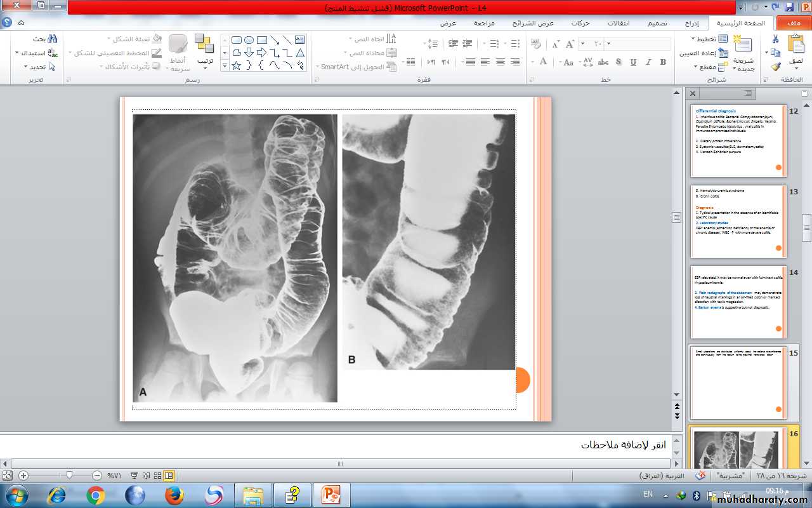Viewport: 812px width, 508px height.
Task: Select slide 13 thumbnail in slide panel
Action: pyautogui.click(x=738, y=222)
